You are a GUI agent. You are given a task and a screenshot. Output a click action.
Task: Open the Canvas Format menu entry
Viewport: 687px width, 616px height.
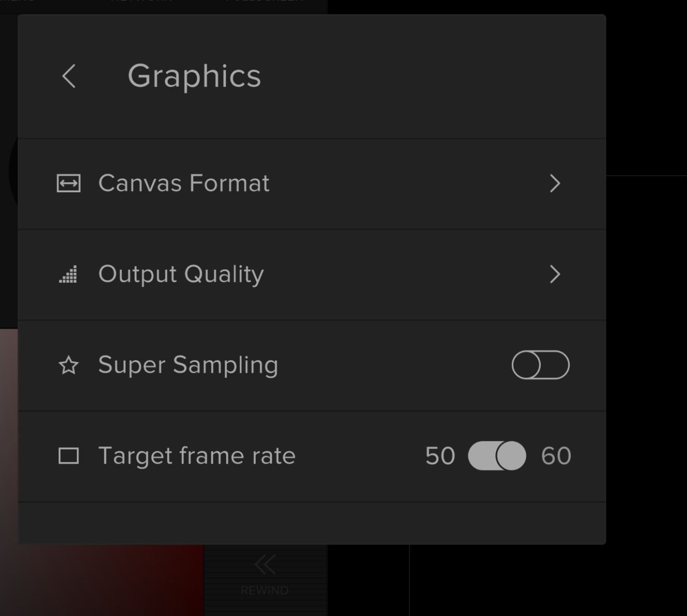(x=184, y=183)
